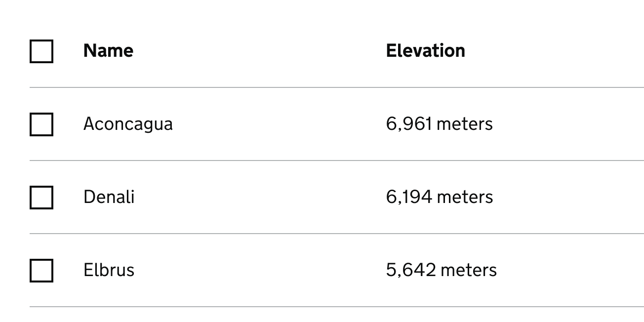Sort by the Name column header
644x322 pixels.
108,51
